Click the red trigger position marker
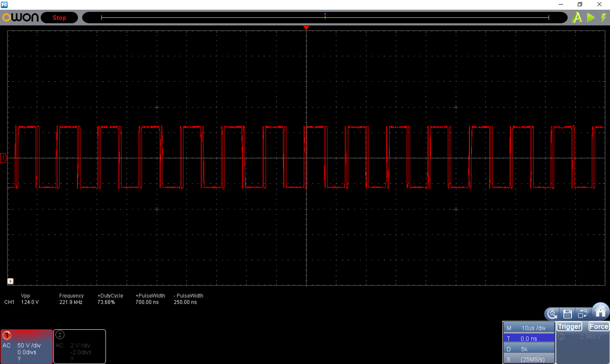 pyautogui.click(x=306, y=28)
